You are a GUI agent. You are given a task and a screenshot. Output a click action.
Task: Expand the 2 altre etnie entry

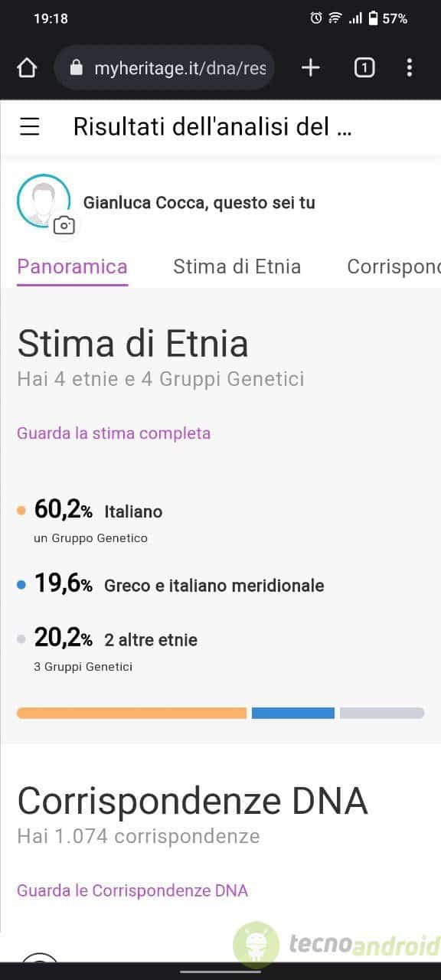click(x=107, y=648)
